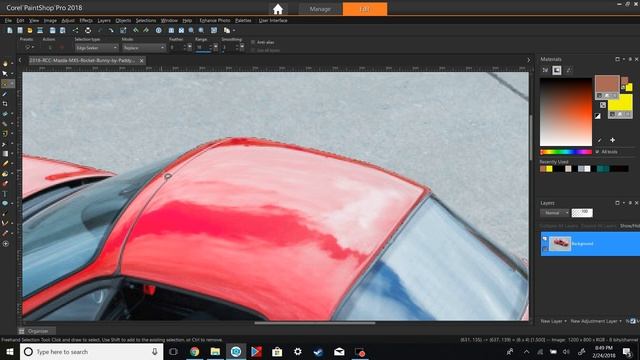Image resolution: width=640 pixels, height=360 pixels.
Task: Click the tab scroll right arrow
Action: [x=529, y=60]
